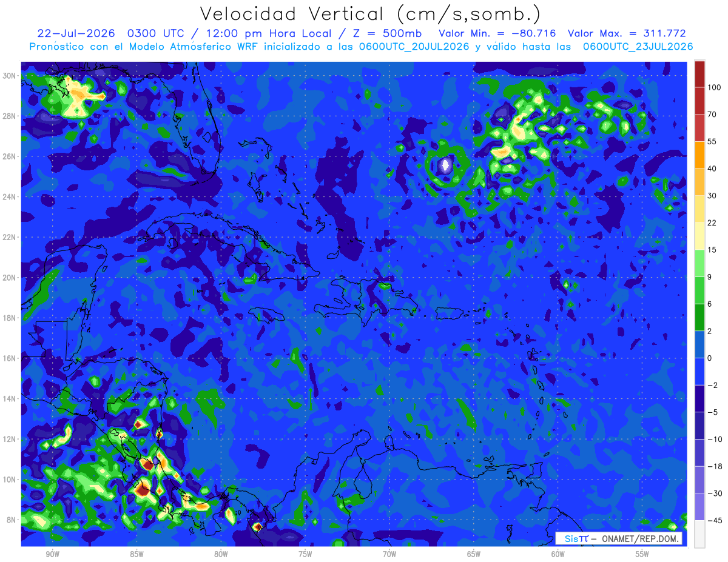The width and height of the screenshot is (728, 562).
Task: Select the navy swatch between -5 and -2
Action: (699, 398)
